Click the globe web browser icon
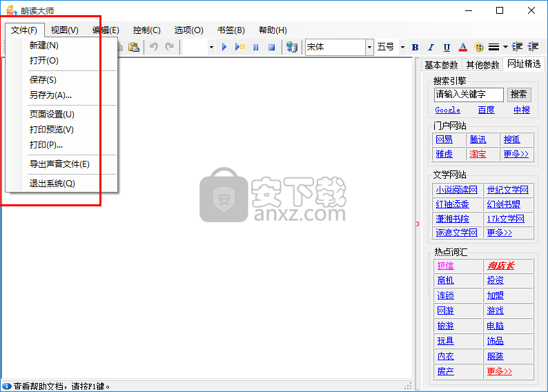The width and height of the screenshot is (548, 392). 291,47
